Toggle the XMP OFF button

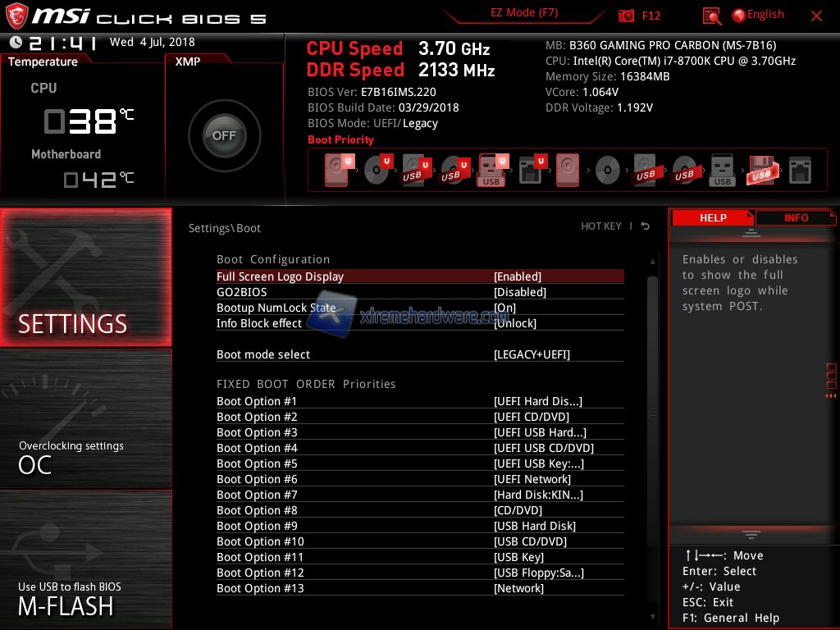224,136
